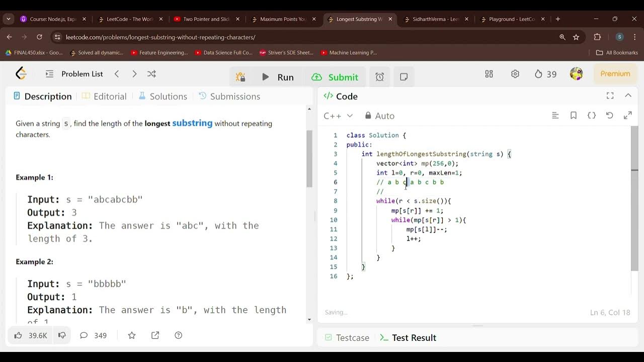
Task: Click the Premium button
Action: tap(615, 74)
